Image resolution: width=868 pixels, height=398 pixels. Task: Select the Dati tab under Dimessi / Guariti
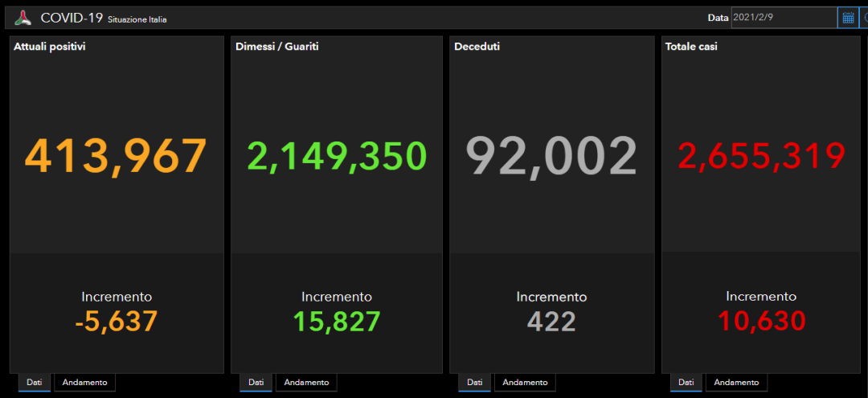click(x=256, y=382)
